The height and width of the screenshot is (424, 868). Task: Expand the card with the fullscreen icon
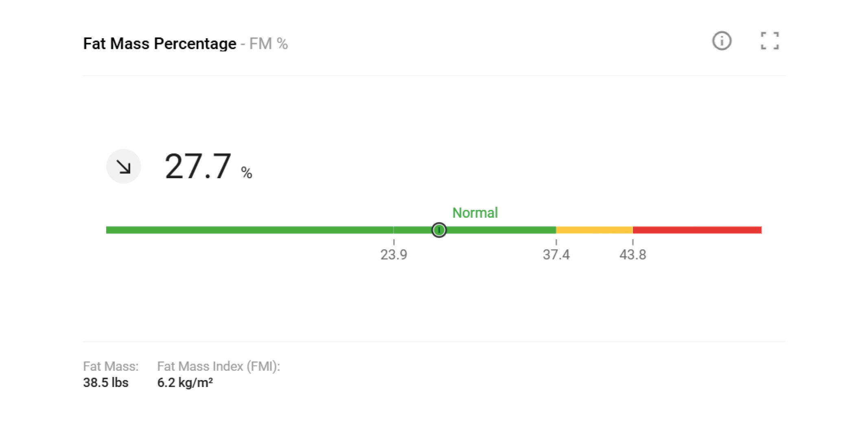tap(770, 41)
